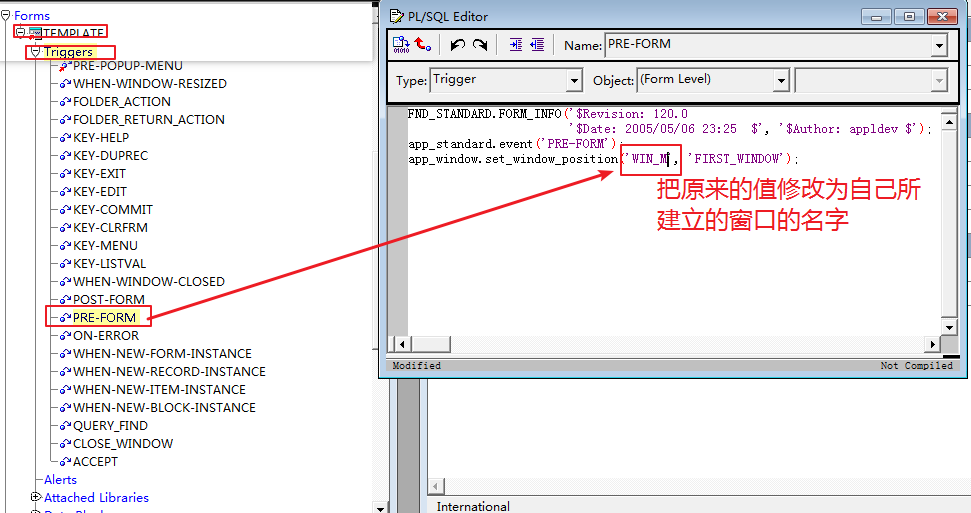Screen dimensions: 971x513
Task: Collapse the Forms root node
Action: 6,15
